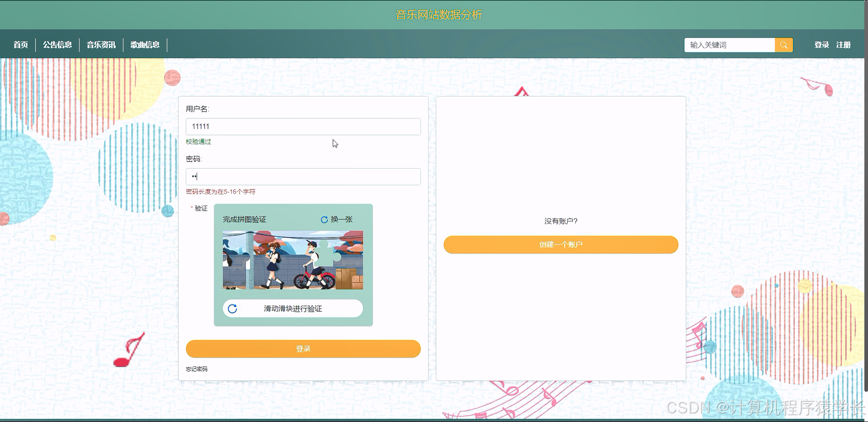This screenshot has height=422, width=868.
Task: Click the 音乐网站数据分析 site title
Action: pyautogui.click(x=439, y=15)
